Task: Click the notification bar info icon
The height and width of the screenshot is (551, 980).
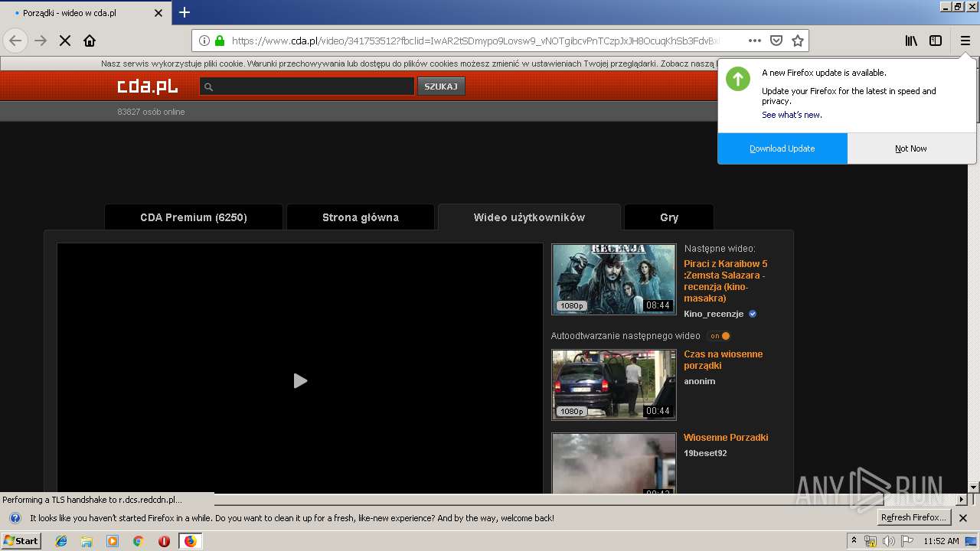Action: (15, 518)
